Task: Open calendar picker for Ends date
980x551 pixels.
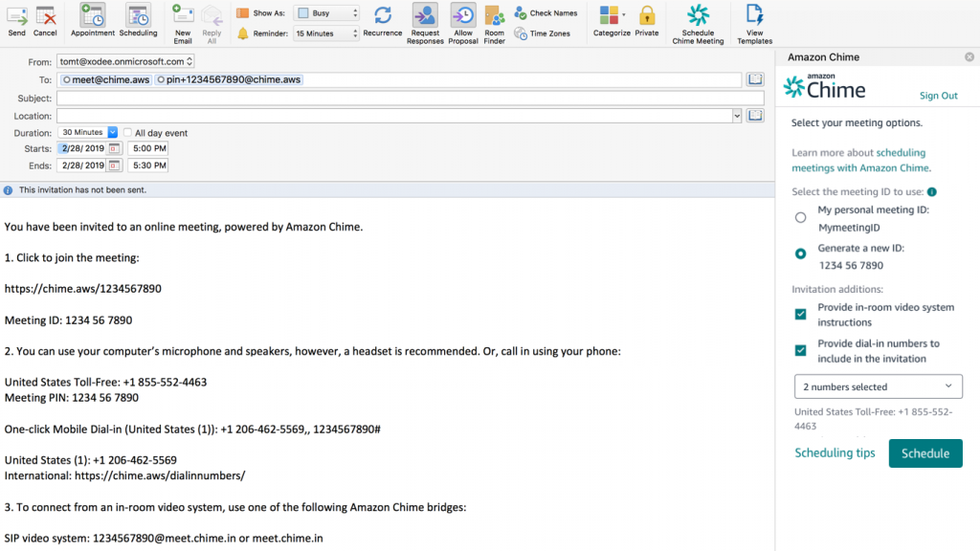Action: pos(114,165)
